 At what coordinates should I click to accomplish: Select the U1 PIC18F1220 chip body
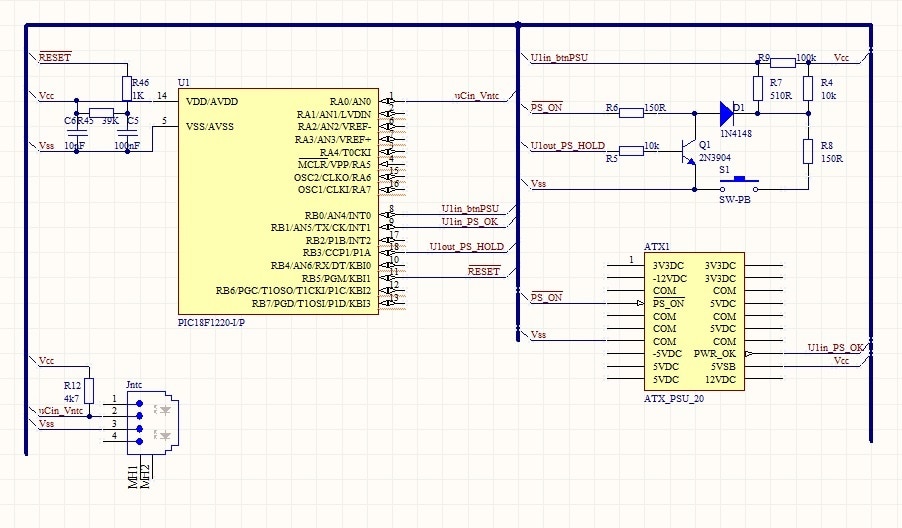coord(278,200)
